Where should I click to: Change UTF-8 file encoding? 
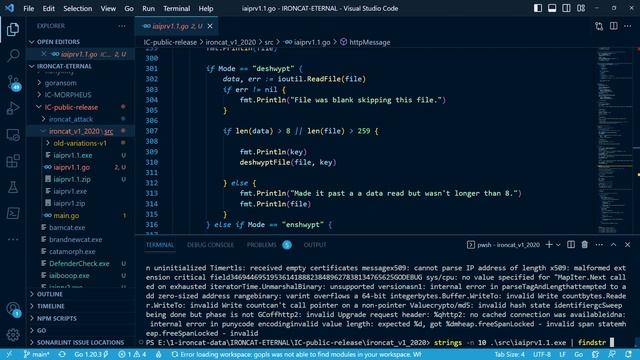click(x=542, y=354)
